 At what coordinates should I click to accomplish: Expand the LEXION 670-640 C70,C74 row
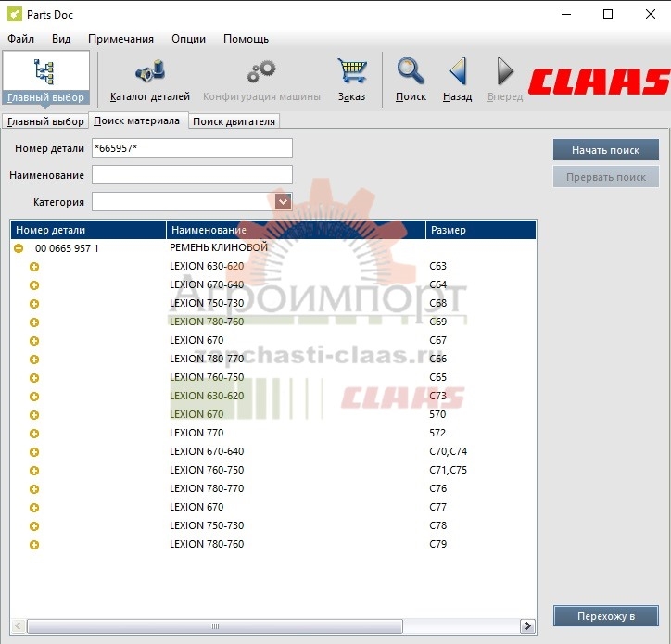pos(34,452)
